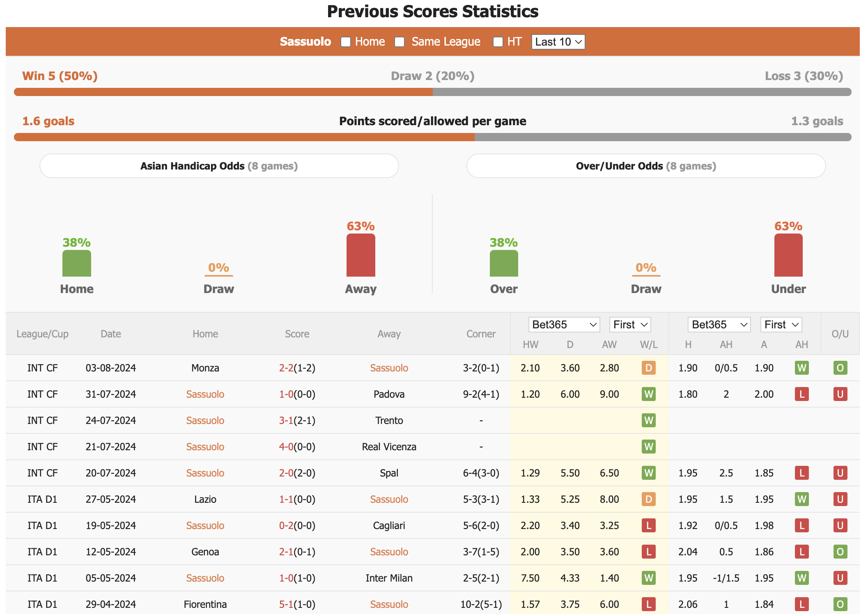868x614 pixels.
Task: Click the AH L badge in Spal row
Action: pyautogui.click(x=802, y=473)
